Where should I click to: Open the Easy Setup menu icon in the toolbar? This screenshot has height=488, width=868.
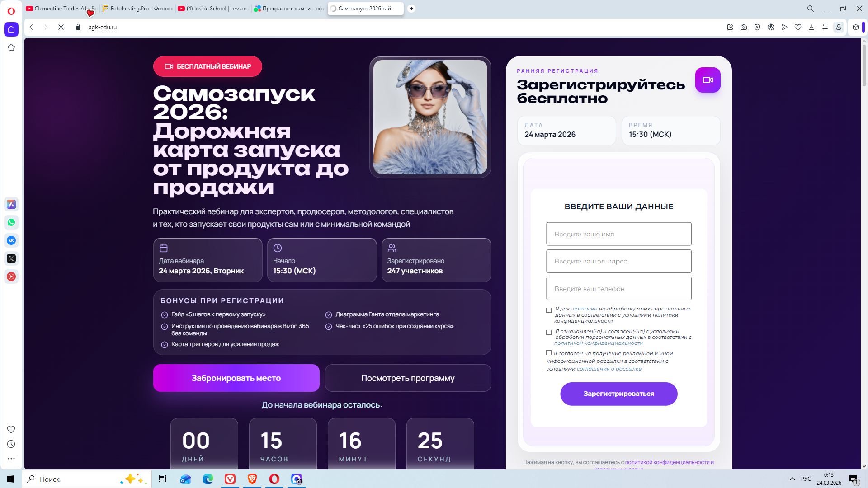coord(825,27)
